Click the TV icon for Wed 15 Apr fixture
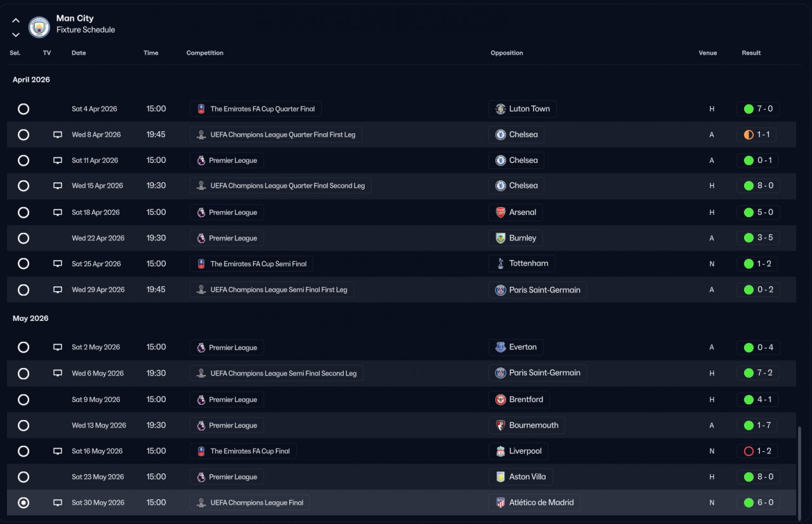812x524 pixels. click(x=58, y=186)
